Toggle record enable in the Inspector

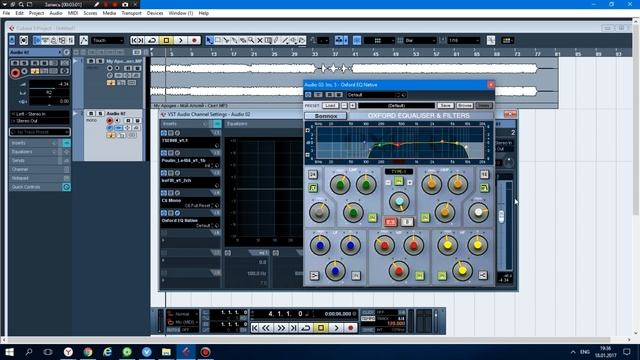[15, 73]
